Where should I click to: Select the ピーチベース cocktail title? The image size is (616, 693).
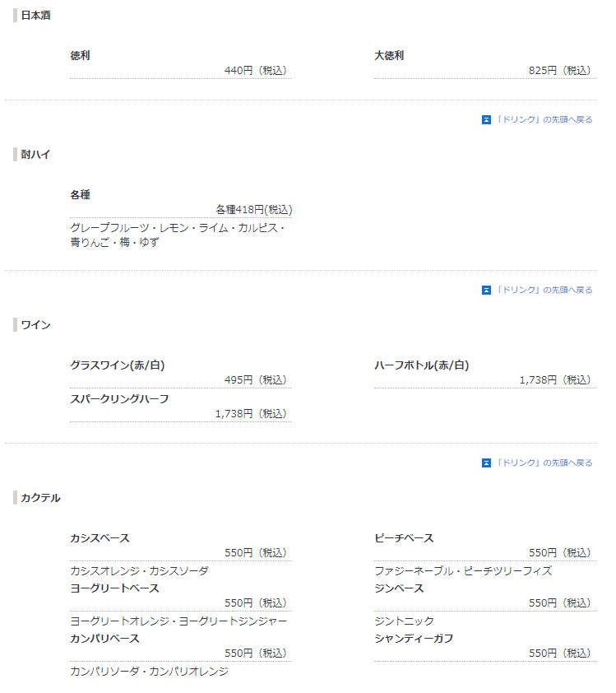(x=404, y=538)
